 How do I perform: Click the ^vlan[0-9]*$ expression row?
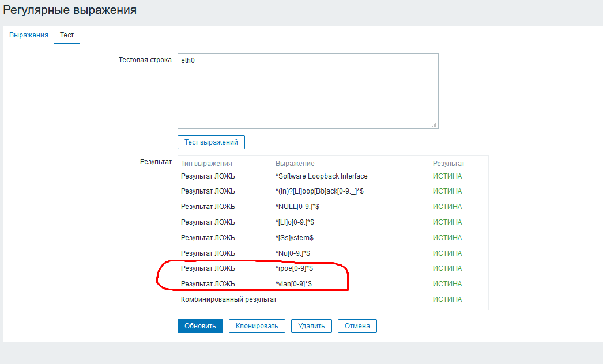tap(297, 283)
